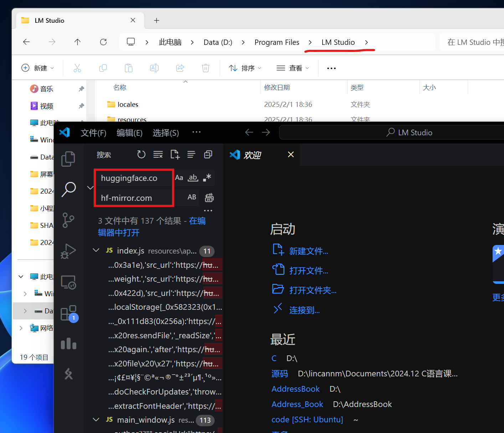This screenshot has width=504, height=433.
Task: Open Run and Debug view
Action: point(68,251)
